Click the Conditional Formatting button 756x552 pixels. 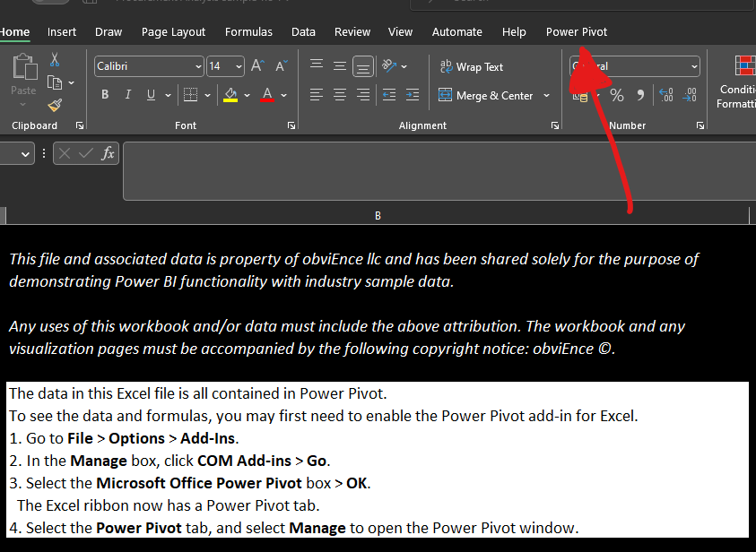click(x=740, y=81)
